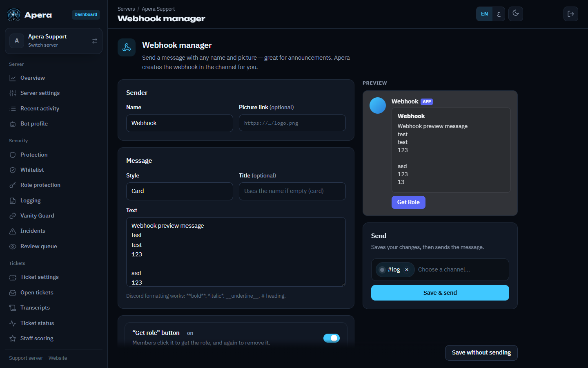Open the Support server link
This screenshot has height=368, width=588.
click(26, 358)
